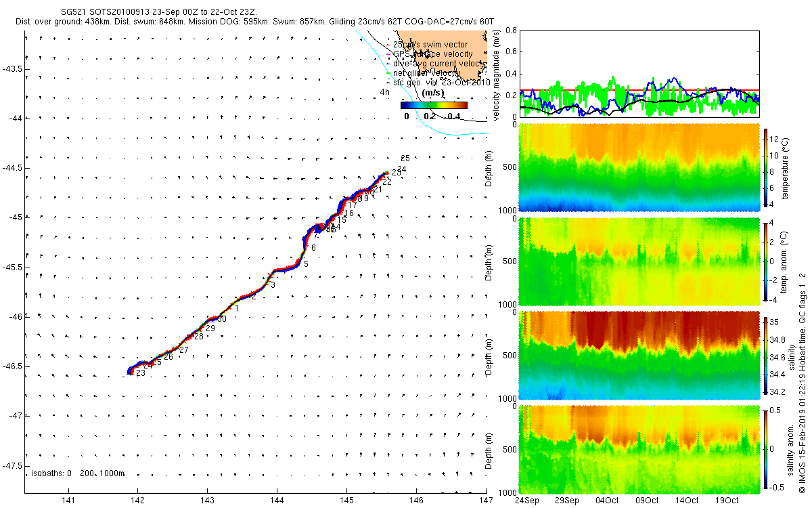Click day marker '17' on the glider track
The height and width of the screenshot is (508, 812).
(x=353, y=205)
